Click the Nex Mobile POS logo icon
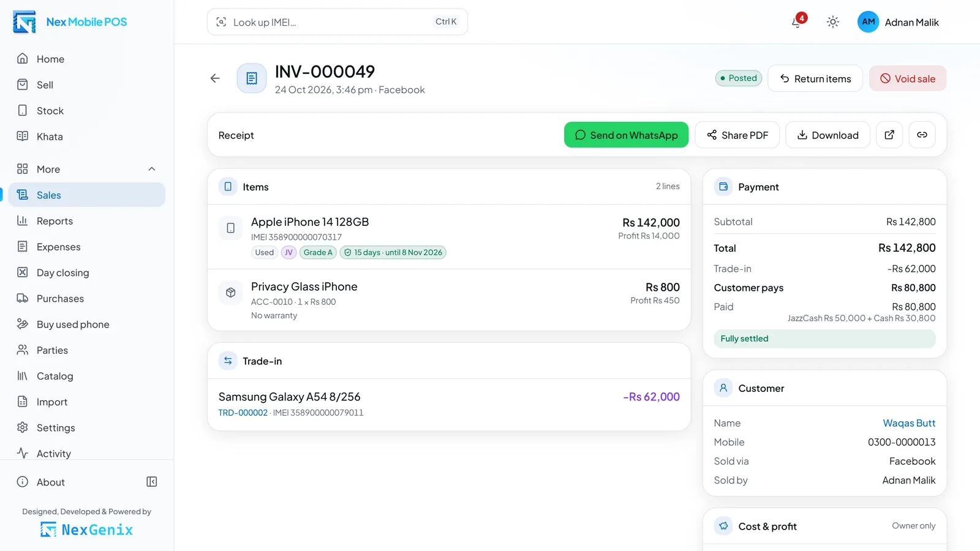 pyautogui.click(x=24, y=22)
